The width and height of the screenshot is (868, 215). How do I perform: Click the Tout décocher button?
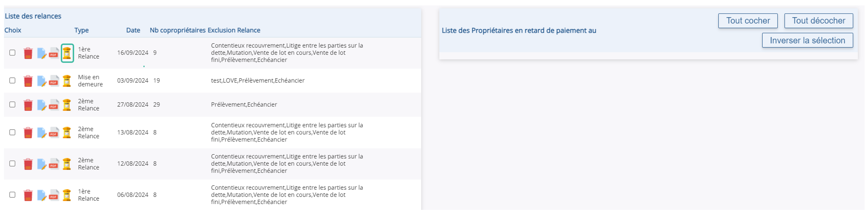coord(819,21)
